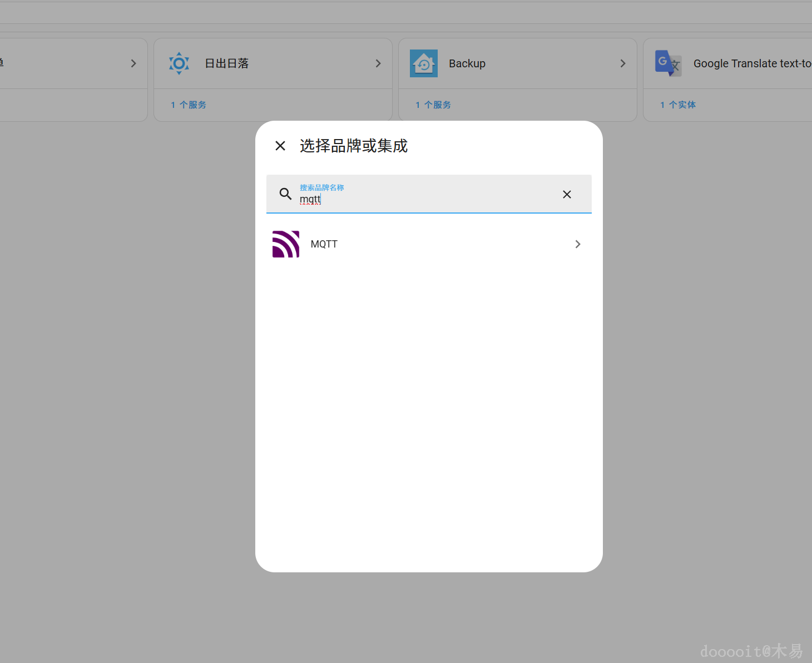812x663 pixels.
Task: Expand the Backup card chevron
Action: (x=622, y=63)
